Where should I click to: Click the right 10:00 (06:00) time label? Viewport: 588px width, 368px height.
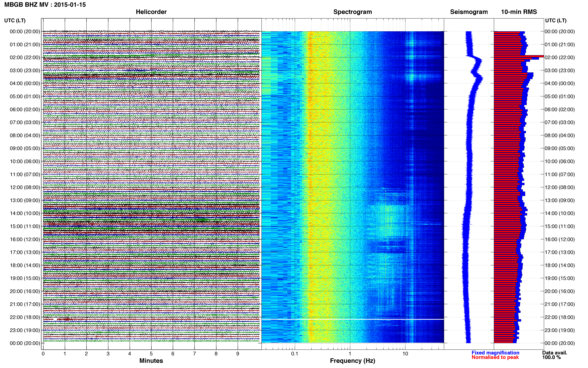click(x=560, y=161)
